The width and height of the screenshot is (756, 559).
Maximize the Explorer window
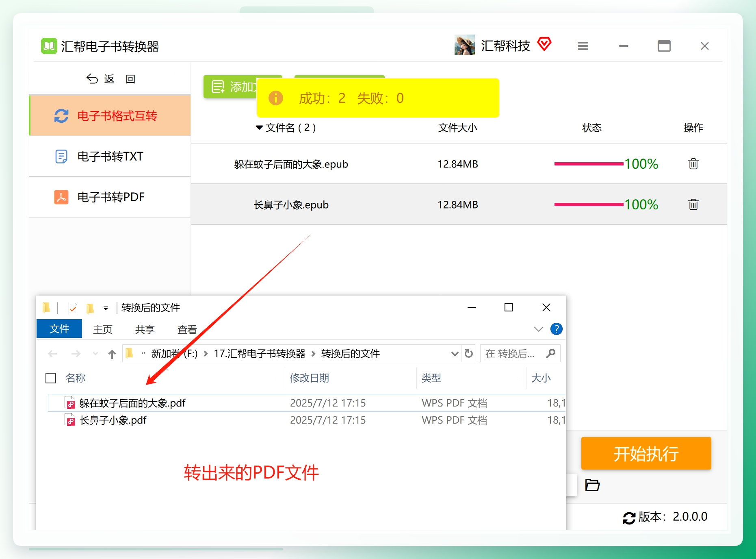coord(509,307)
